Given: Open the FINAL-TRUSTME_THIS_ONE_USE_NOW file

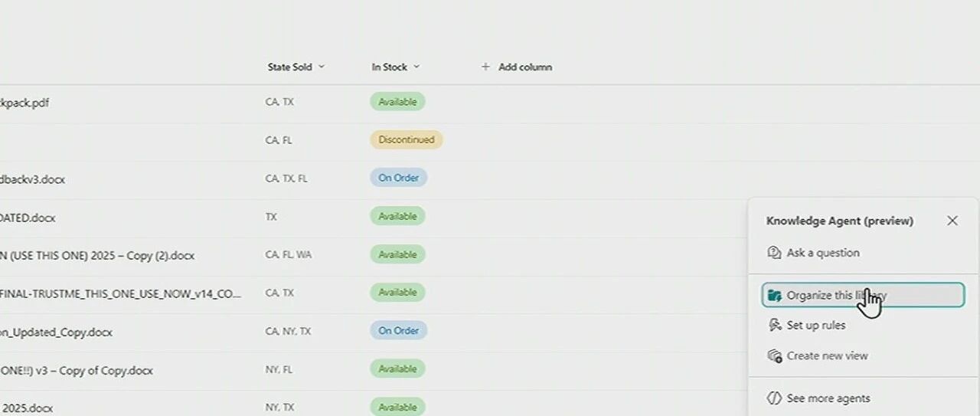Looking at the screenshot, I should tap(121, 293).
